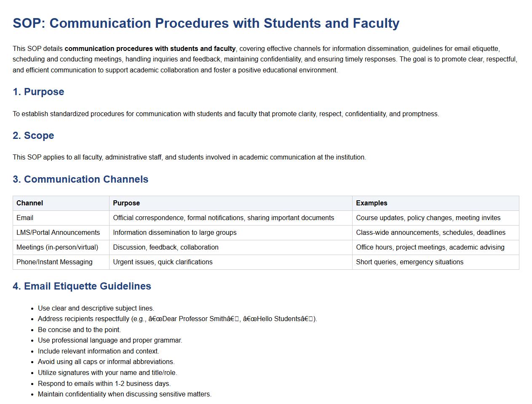The image size is (532, 404).
Task: Click the "Urgent issues, quick clarifications" cell
Action: [163, 262]
